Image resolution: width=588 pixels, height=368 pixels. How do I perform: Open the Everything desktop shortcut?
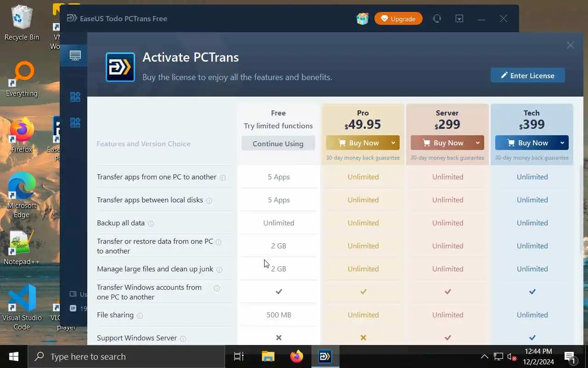pos(22,79)
